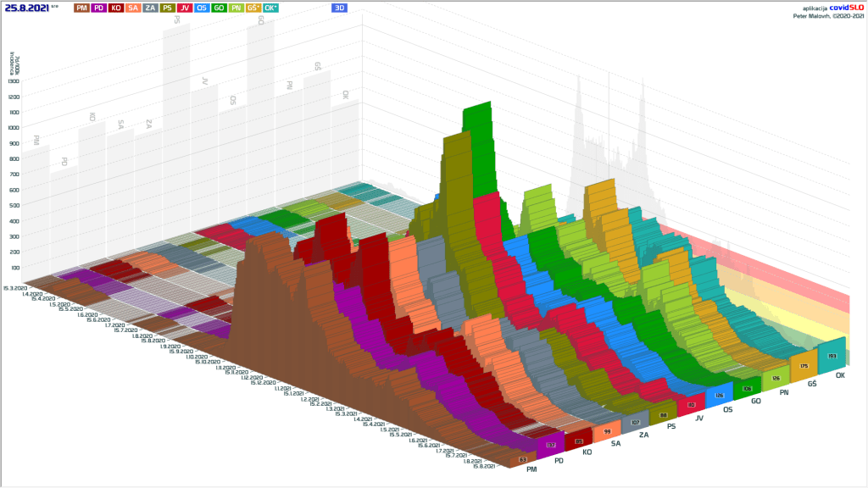Select the 137 value label on PD bar
Viewport: 868px width, 488px height.
[x=551, y=444]
